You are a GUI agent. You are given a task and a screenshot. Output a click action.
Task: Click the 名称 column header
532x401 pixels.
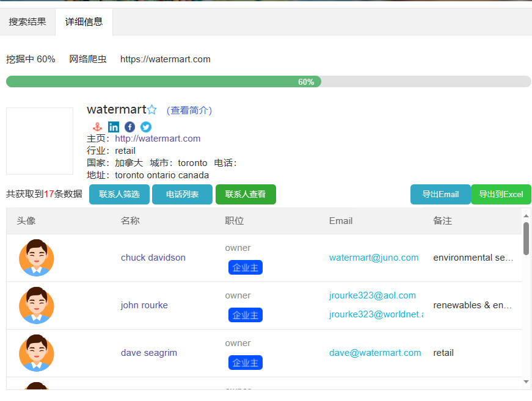130,221
